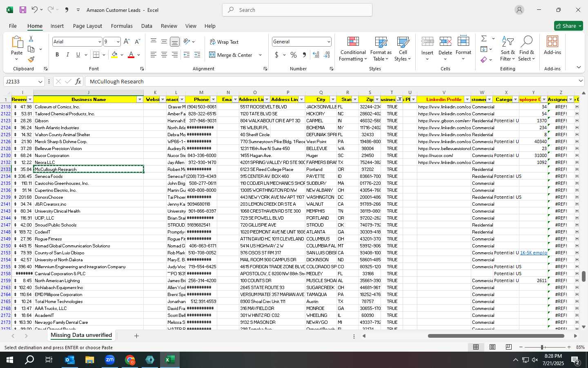Click the Add-ins icon
The width and height of the screenshot is (588, 368).
point(552,45)
